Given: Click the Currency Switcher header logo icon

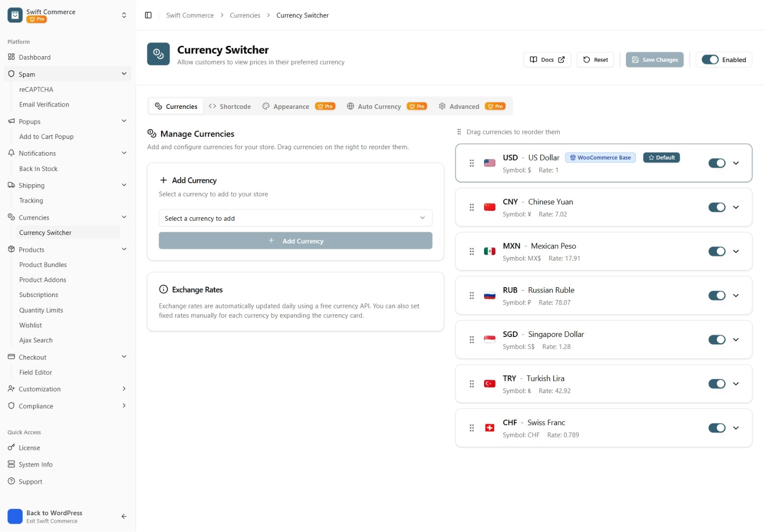Looking at the screenshot, I should pos(158,54).
